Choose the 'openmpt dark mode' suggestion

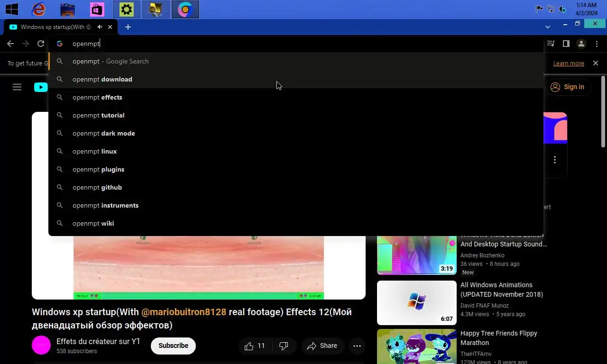(x=296, y=133)
